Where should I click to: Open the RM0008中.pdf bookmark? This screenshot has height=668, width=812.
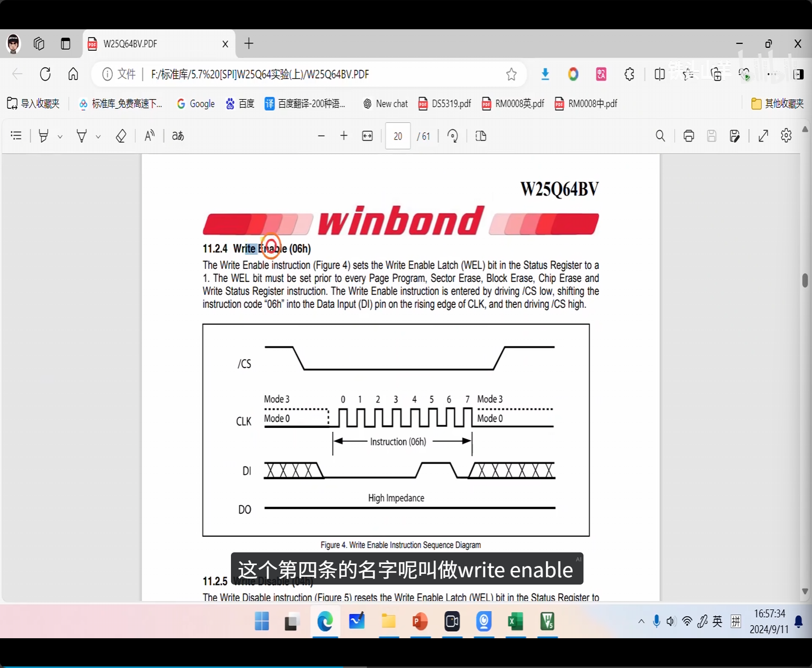click(x=586, y=103)
